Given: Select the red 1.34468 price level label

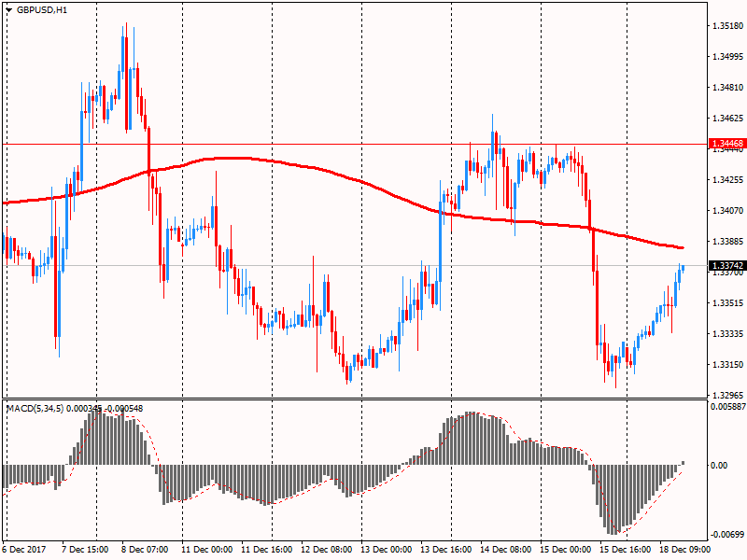Looking at the screenshot, I should point(727,144).
